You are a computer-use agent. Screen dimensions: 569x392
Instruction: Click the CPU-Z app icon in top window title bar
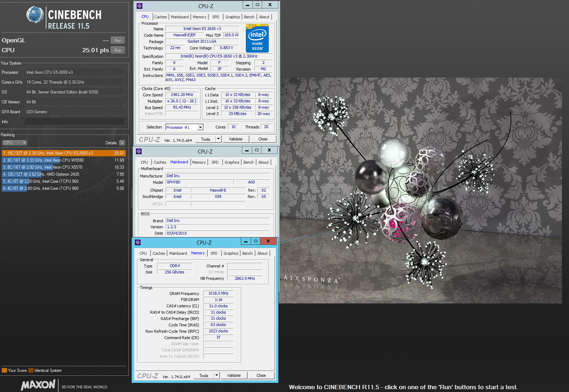pyautogui.click(x=140, y=6)
